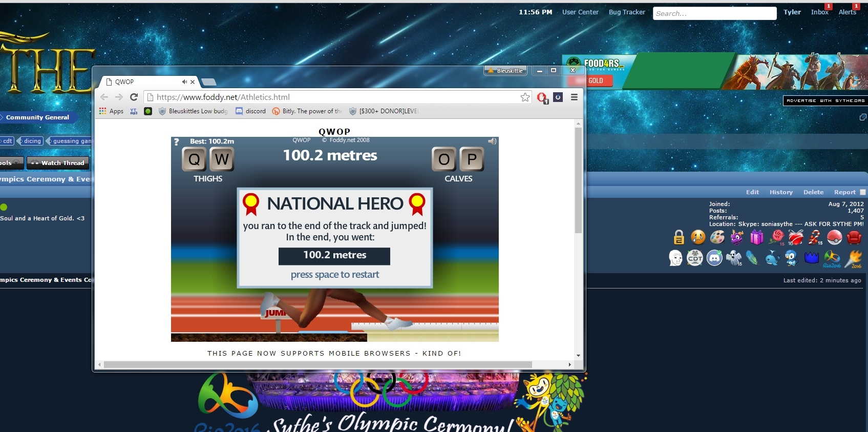Open User Center on forum
The height and width of the screenshot is (432, 868).
coord(580,12)
